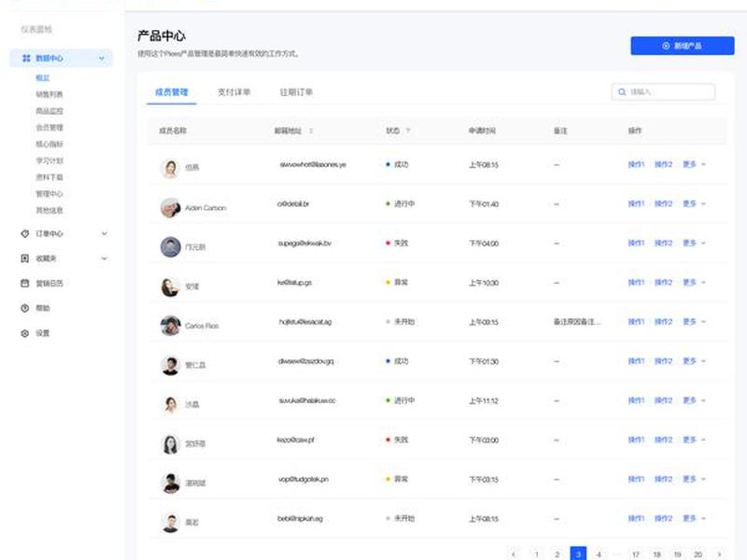Viewport: 747px width, 560px height.
Task: Click the 设置 gear icon
Action: pos(25,333)
